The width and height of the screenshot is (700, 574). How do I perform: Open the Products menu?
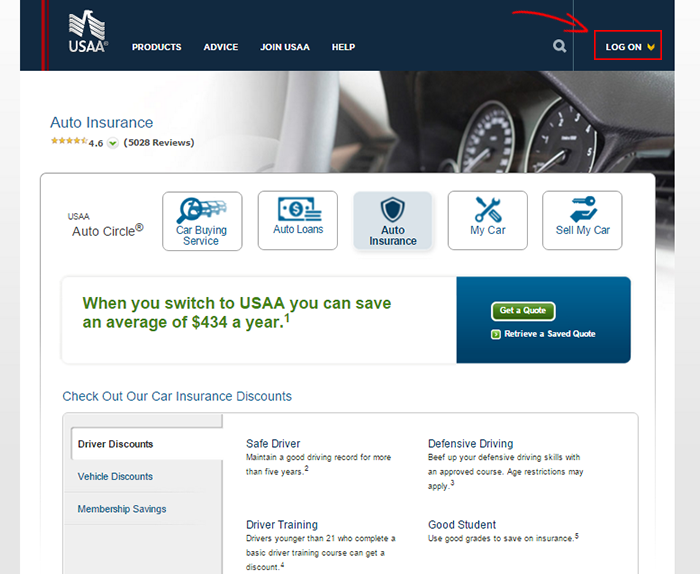[x=157, y=47]
